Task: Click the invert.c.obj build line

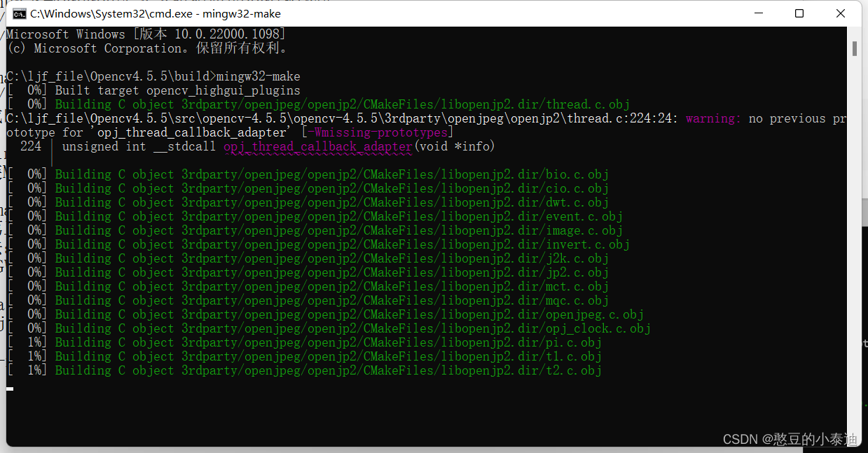Action: coord(318,244)
